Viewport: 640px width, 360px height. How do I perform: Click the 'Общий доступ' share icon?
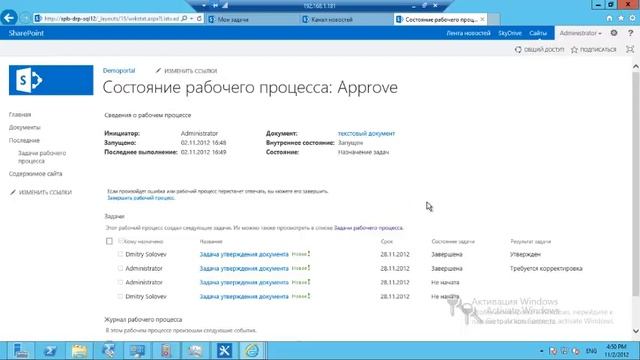point(518,49)
